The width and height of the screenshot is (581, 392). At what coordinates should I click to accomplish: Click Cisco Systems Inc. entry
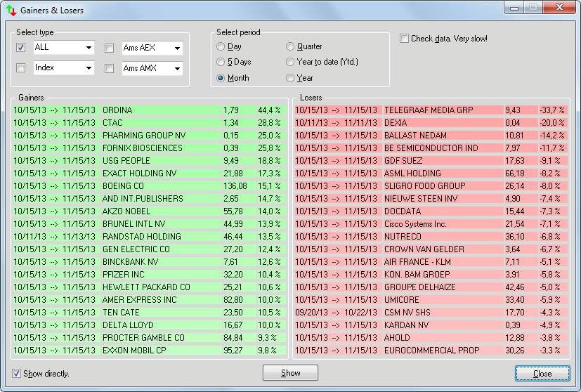pyautogui.click(x=431, y=224)
